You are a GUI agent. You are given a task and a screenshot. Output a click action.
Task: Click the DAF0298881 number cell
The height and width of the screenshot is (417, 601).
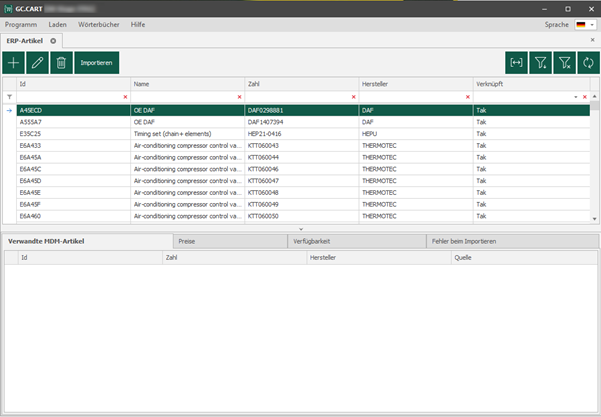tap(302, 110)
